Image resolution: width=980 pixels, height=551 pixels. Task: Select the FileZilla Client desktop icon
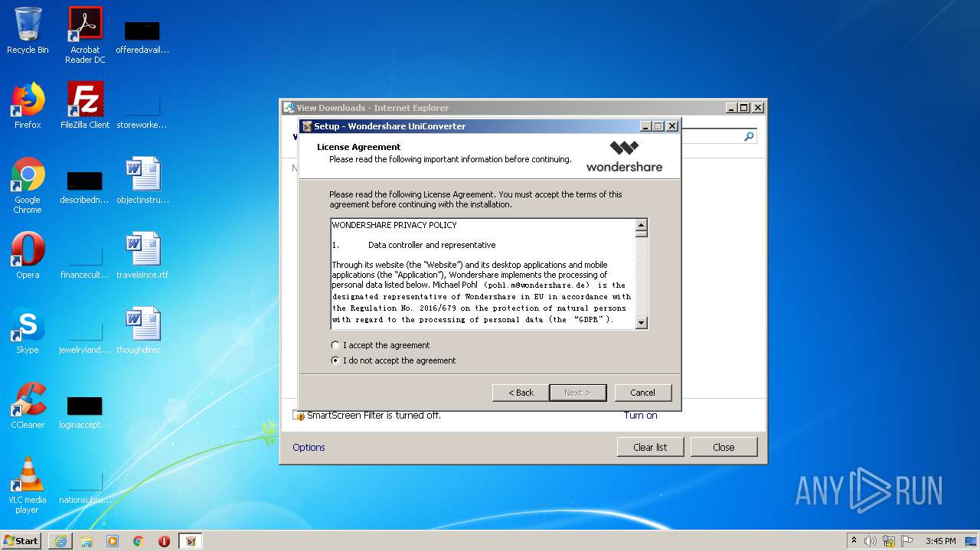(x=85, y=106)
